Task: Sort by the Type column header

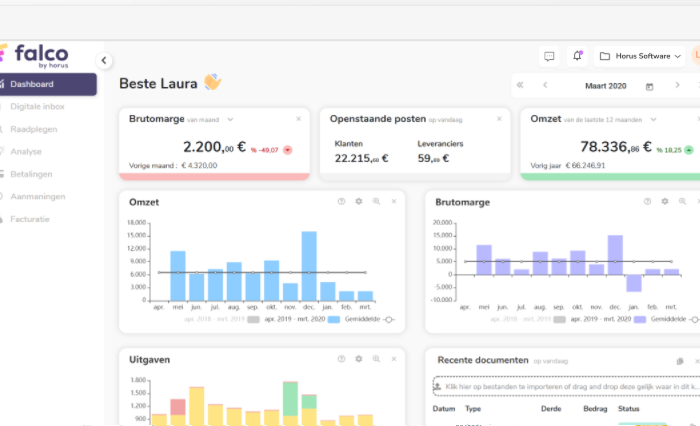Action: click(473, 409)
